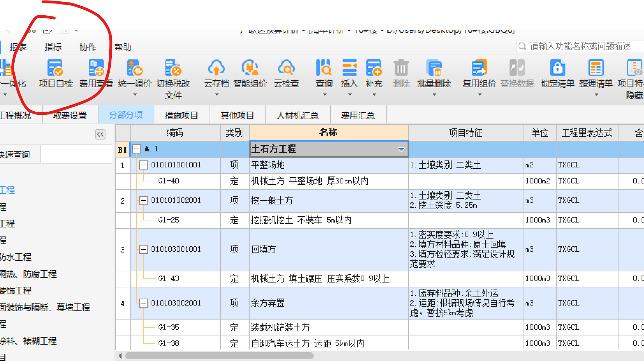Collapse item 010103001001 tree node
This screenshot has width=644, height=361.
143,249
